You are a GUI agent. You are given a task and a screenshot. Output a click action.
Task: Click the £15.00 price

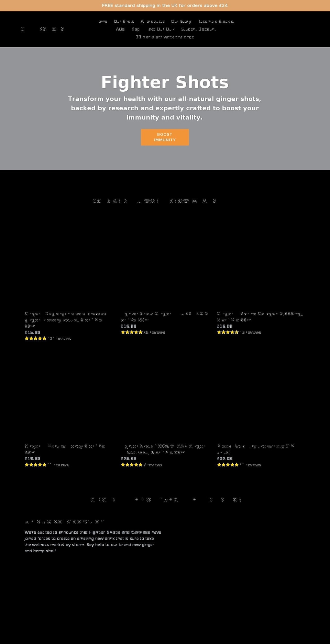coord(32,332)
